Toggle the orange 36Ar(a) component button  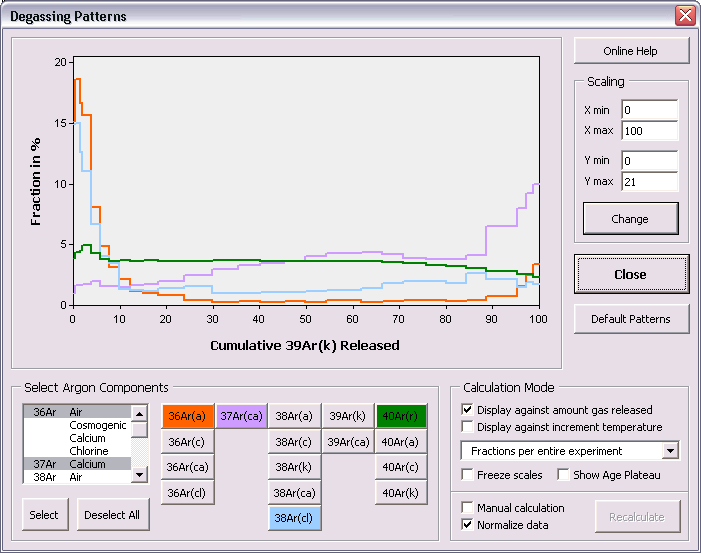(188, 416)
